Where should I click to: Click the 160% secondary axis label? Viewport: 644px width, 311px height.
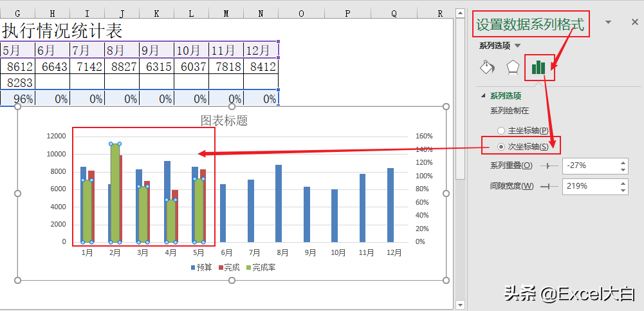click(424, 137)
